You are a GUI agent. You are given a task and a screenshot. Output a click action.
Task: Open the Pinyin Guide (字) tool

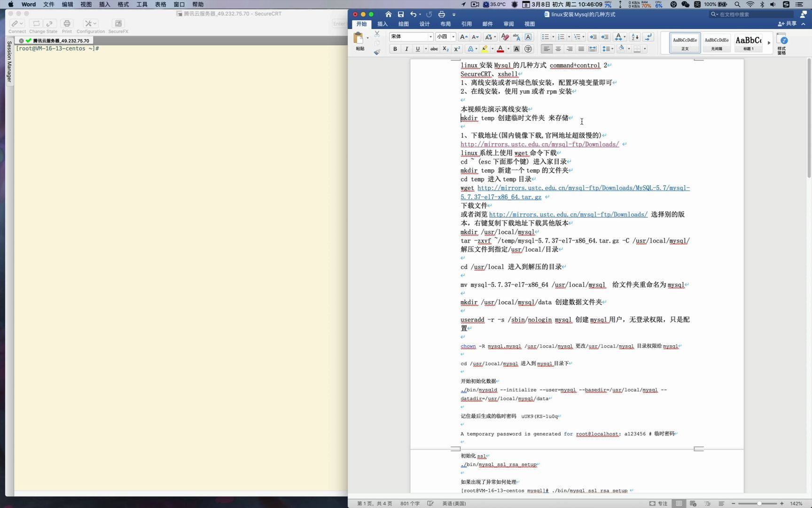tap(528, 48)
